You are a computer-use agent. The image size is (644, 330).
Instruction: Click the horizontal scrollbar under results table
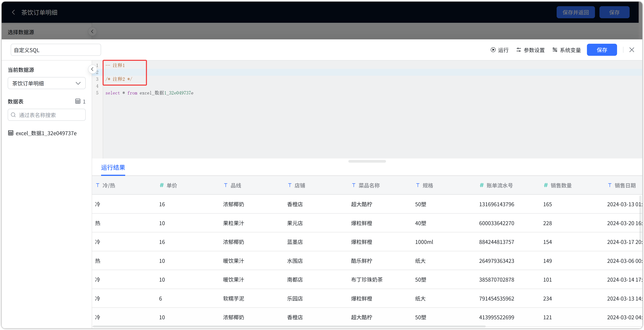[289, 326]
